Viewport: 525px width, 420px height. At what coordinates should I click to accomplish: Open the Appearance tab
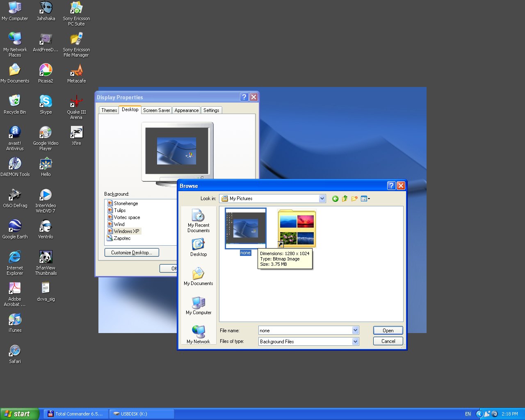tap(186, 110)
